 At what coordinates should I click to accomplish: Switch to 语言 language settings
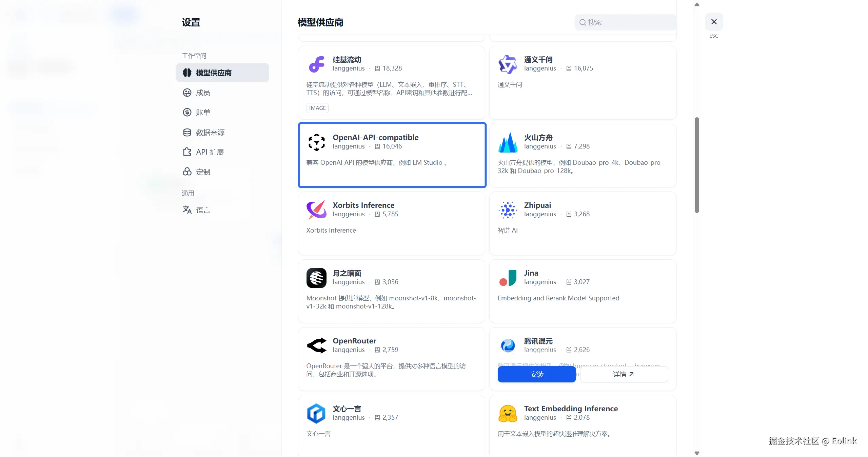203,210
